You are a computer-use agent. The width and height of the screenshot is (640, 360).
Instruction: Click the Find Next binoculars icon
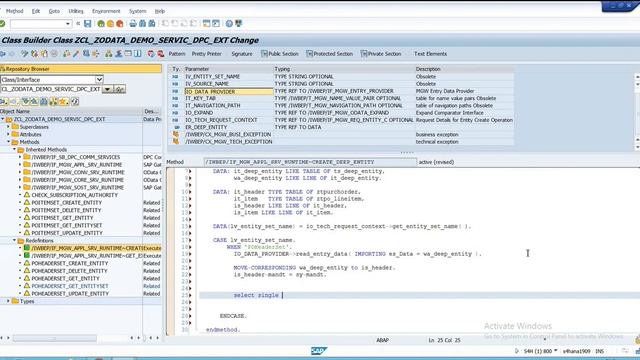click(151, 24)
